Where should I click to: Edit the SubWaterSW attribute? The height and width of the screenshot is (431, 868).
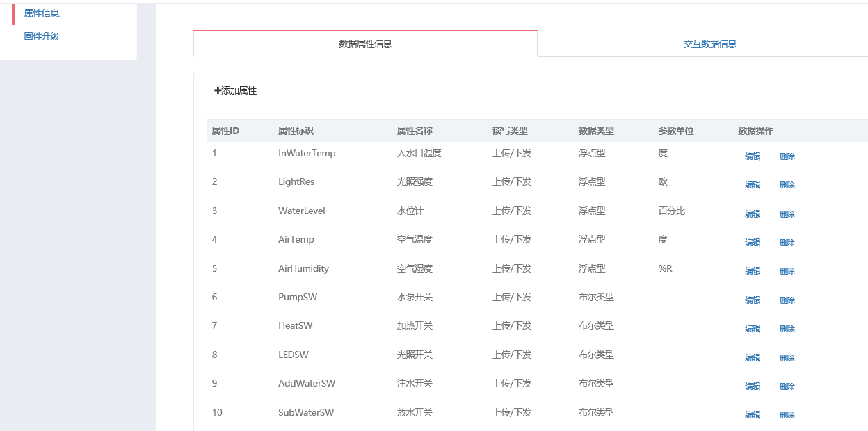[753, 415]
